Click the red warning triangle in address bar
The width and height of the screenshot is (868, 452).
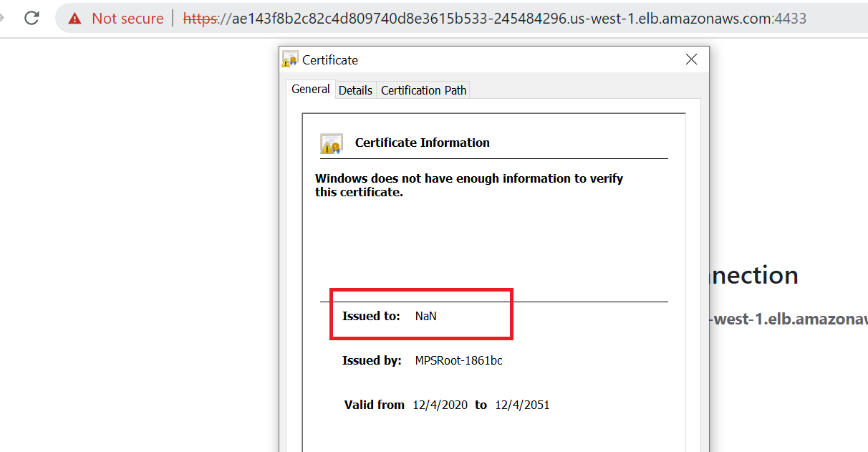77,18
